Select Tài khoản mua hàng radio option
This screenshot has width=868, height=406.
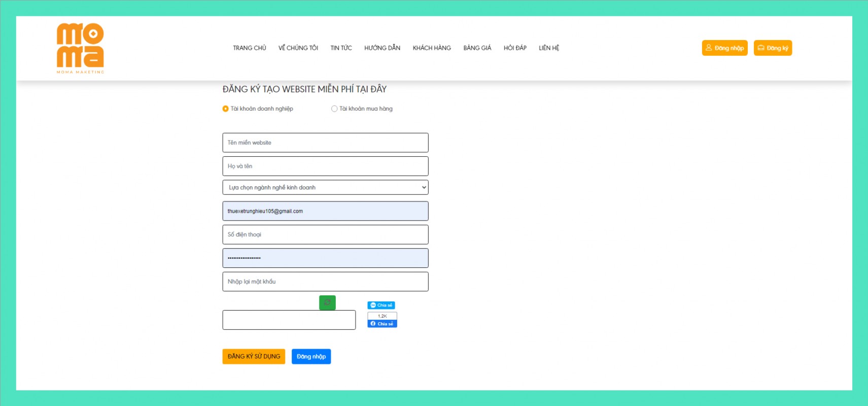[334, 109]
